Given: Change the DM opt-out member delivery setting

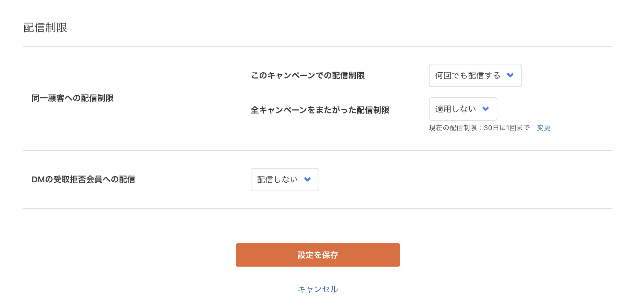Looking at the screenshot, I should pos(284,180).
